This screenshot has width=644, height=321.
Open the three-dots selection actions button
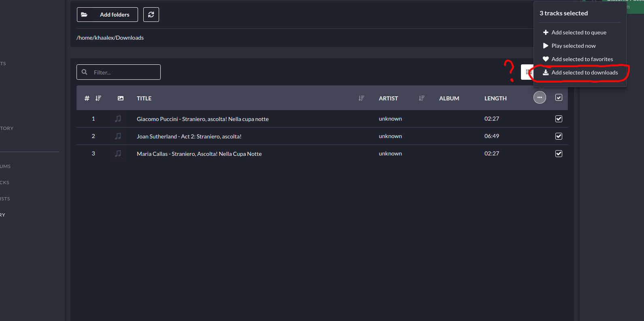(x=540, y=98)
